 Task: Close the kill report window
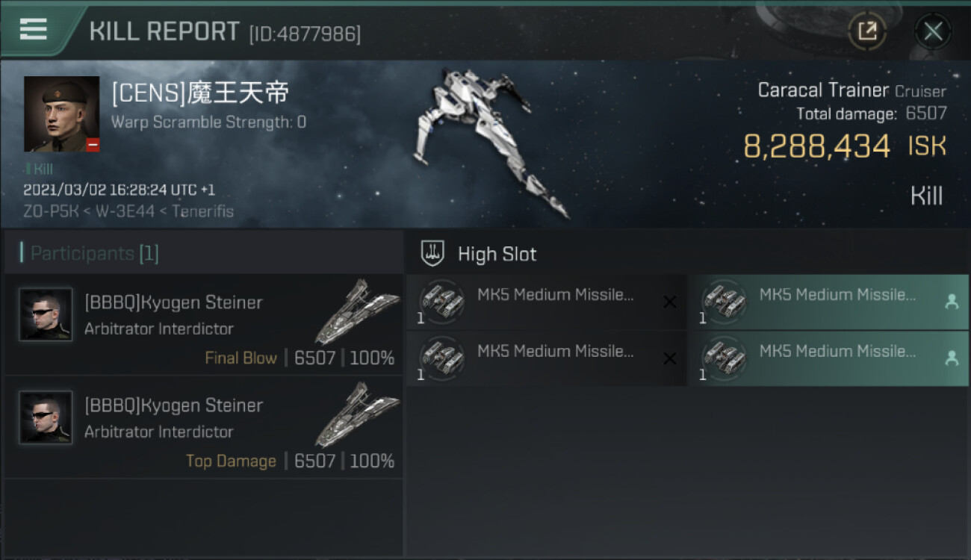(x=932, y=31)
